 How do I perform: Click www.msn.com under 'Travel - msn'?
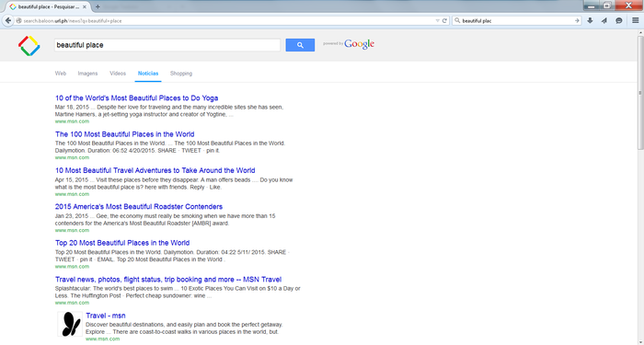coord(103,339)
